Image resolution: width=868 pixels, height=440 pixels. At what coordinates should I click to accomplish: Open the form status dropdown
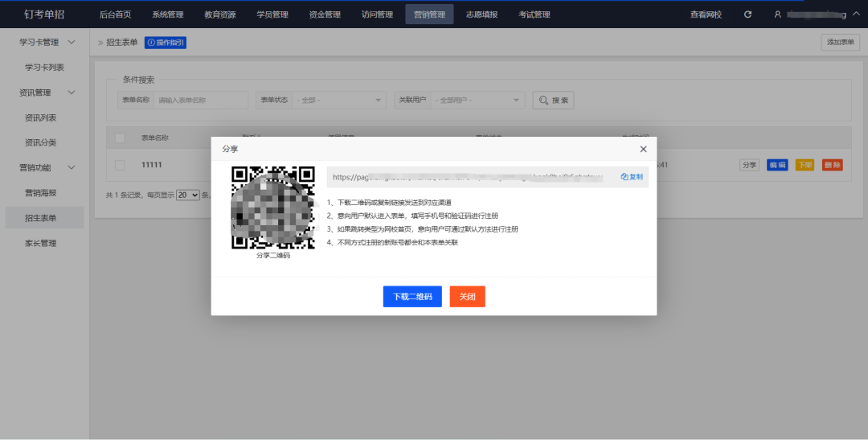pos(340,101)
